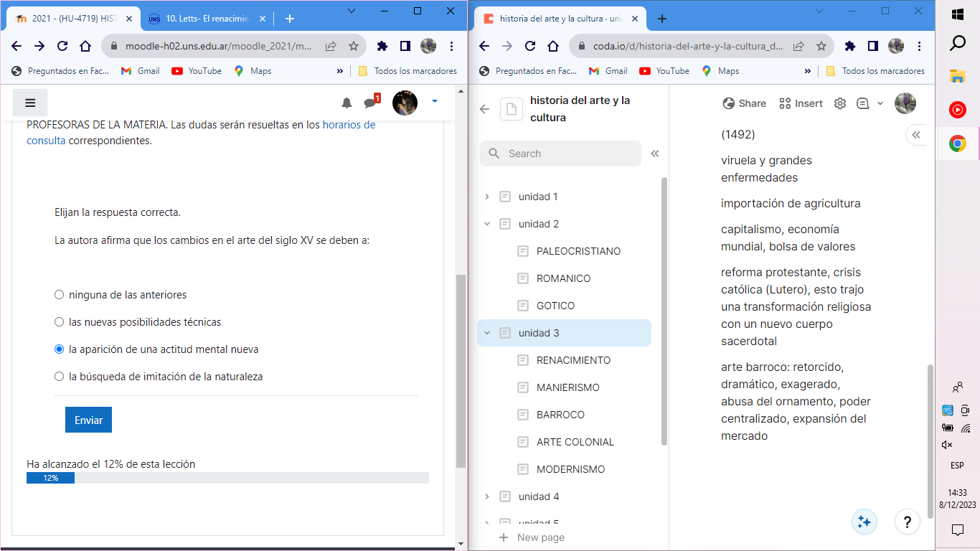Submit the answer with Enviar button
Viewport: 980px width, 551px height.
[88, 420]
